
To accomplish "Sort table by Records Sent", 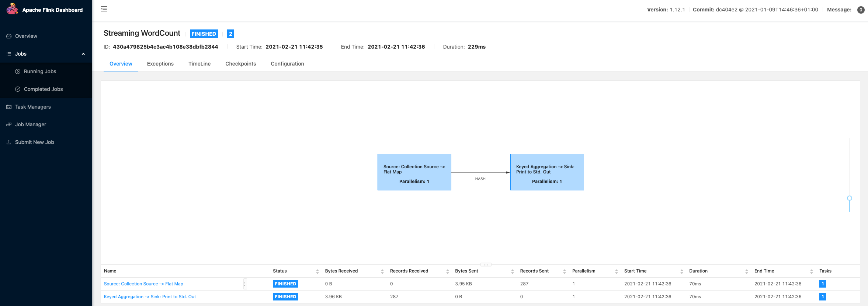I will click(564, 271).
